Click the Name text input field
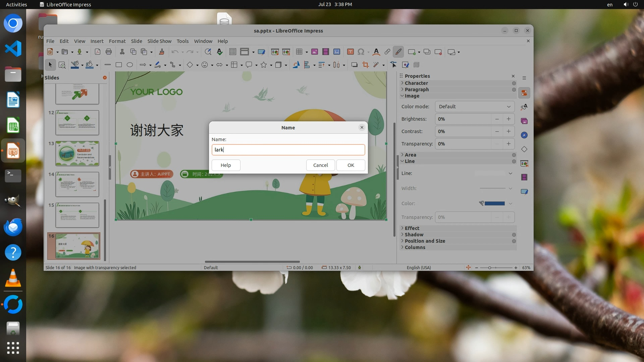Image resolution: width=644 pixels, height=362 pixels. tap(288, 150)
